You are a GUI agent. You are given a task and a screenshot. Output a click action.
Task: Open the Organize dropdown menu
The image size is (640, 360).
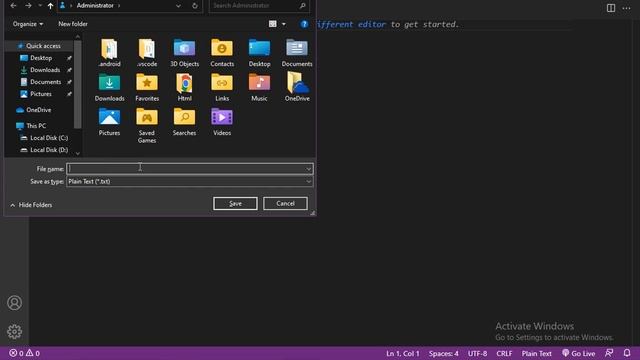coord(28,24)
